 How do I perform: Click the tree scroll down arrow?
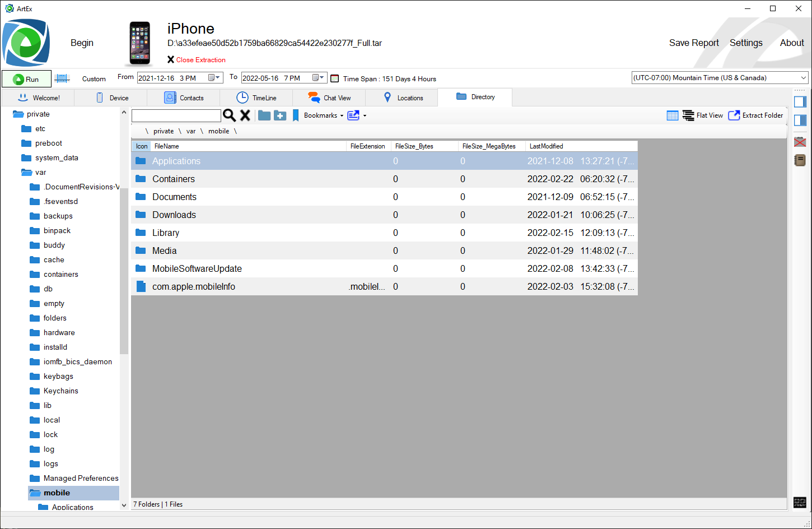click(124, 505)
